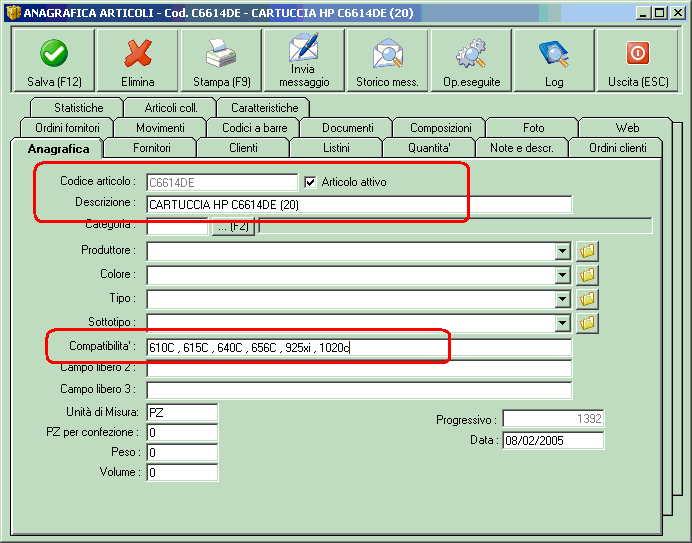Open the Ordini fornitori tab
The image size is (692, 543).
coord(67,128)
